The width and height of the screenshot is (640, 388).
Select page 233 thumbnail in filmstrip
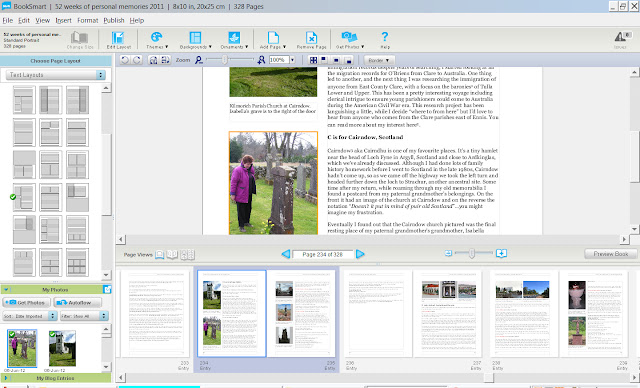pyautogui.click(x=155, y=313)
